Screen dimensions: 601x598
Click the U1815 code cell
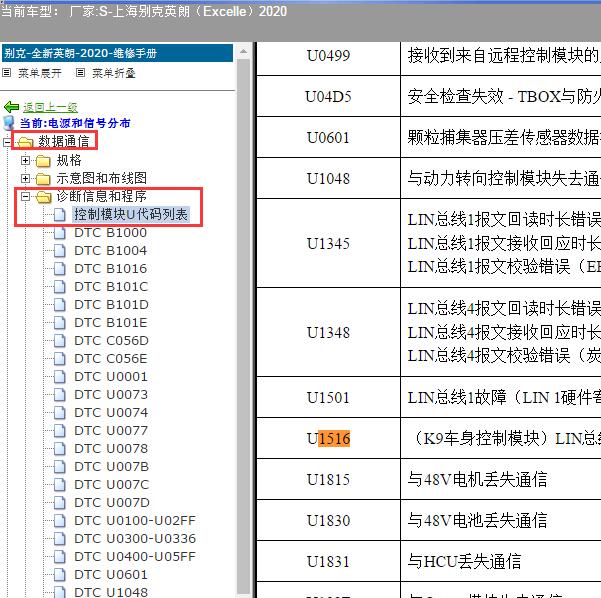pos(328,480)
